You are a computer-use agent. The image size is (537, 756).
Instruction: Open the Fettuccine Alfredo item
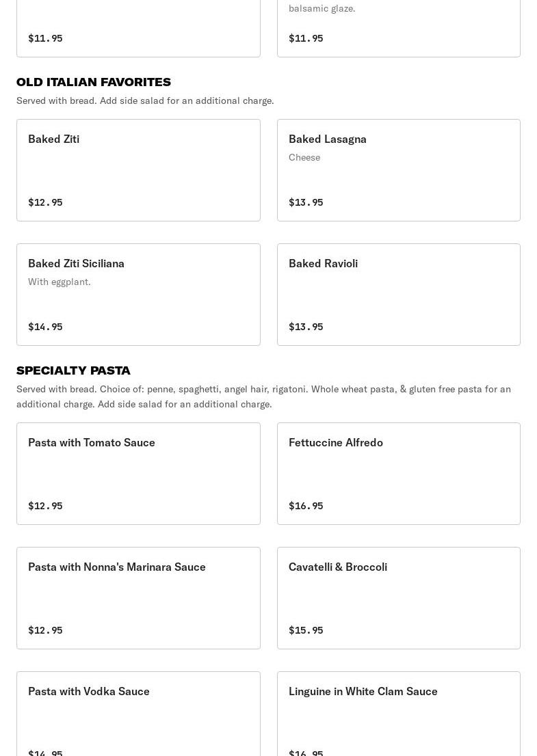[398, 474]
